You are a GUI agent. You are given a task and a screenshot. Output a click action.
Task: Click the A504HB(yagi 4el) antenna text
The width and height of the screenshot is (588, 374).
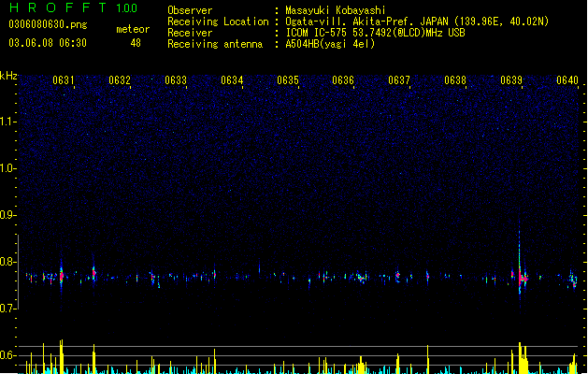[330, 44]
